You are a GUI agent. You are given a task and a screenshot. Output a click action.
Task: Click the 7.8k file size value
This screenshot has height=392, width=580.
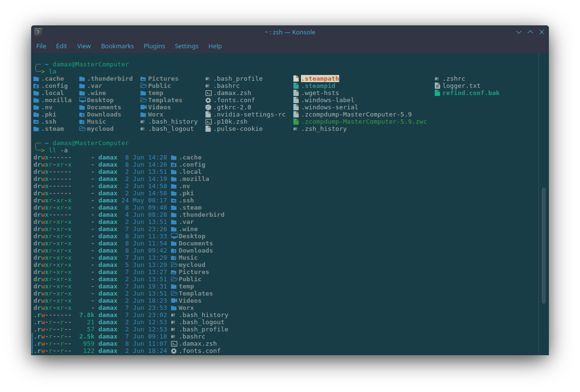[x=87, y=315]
